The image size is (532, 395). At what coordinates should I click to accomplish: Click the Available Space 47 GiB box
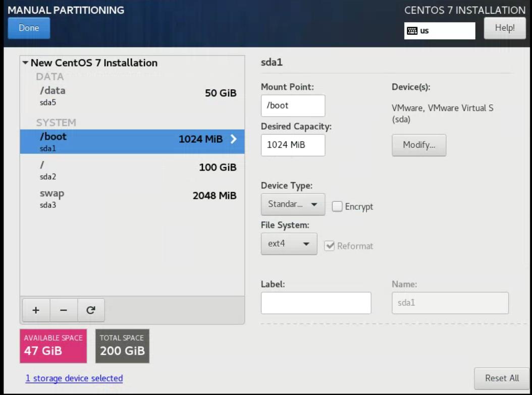click(x=54, y=346)
